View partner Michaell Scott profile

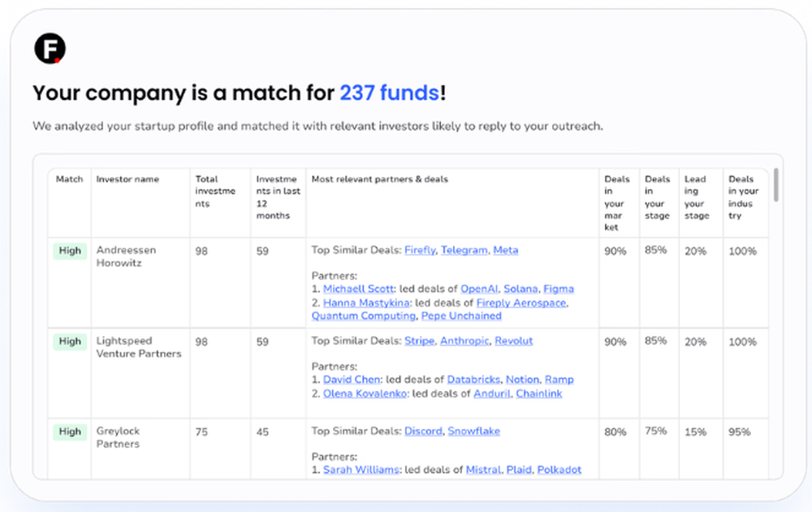358,289
